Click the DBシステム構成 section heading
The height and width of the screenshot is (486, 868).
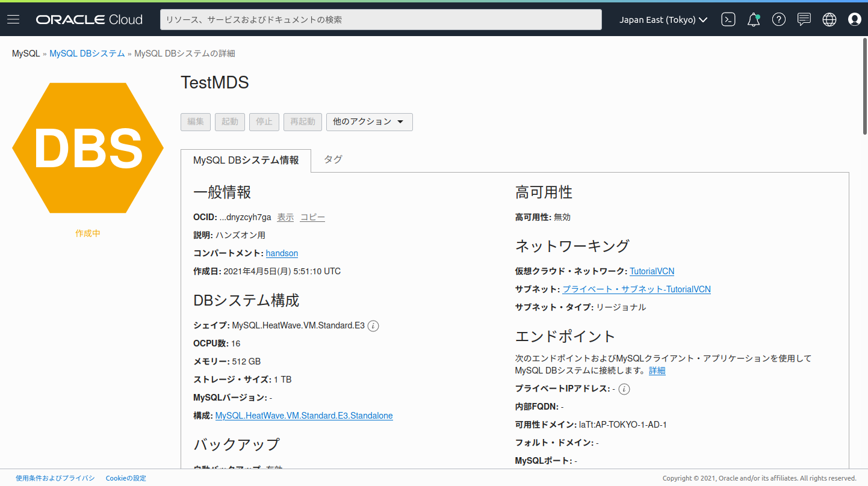(246, 300)
